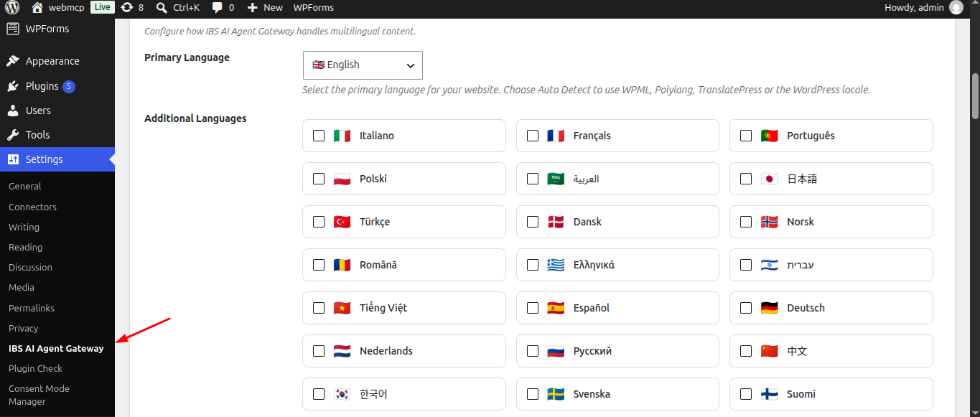The image size is (980, 417).
Task: Click the page vertical scrollbar thumb
Action: click(x=975, y=96)
